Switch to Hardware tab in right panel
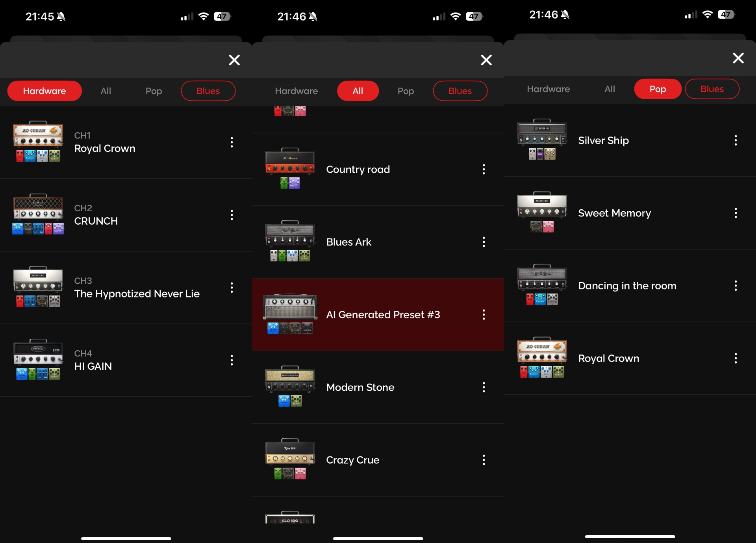756x543 pixels. [548, 89]
